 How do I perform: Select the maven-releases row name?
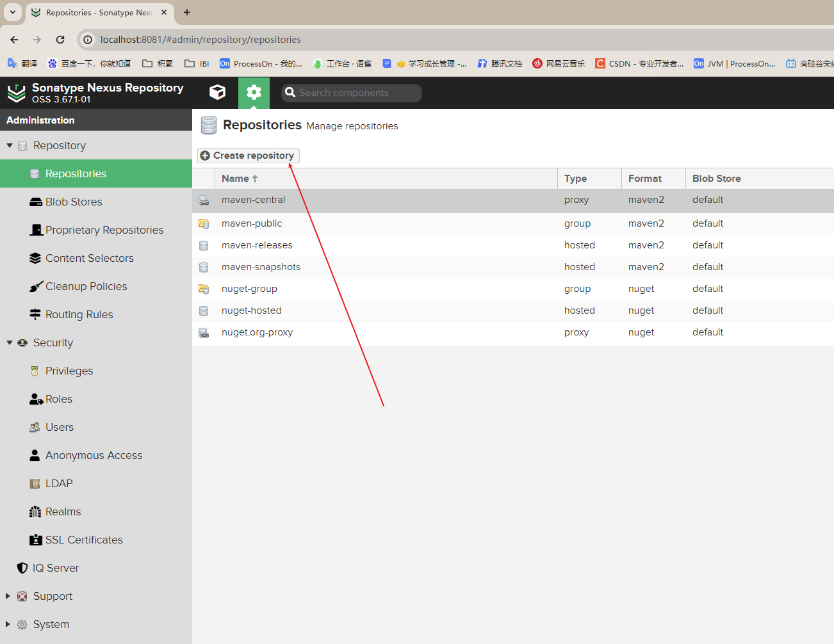[257, 245]
